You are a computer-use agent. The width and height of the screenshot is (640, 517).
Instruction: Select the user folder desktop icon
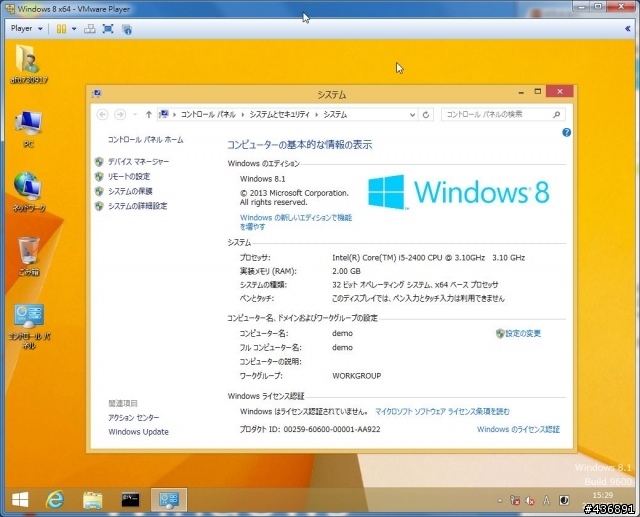pos(29,64)
